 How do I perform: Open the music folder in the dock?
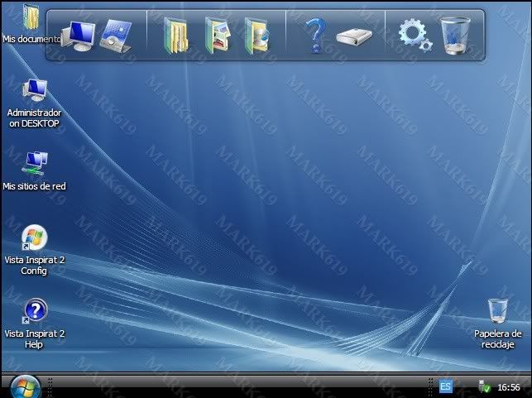coord(257,36)
